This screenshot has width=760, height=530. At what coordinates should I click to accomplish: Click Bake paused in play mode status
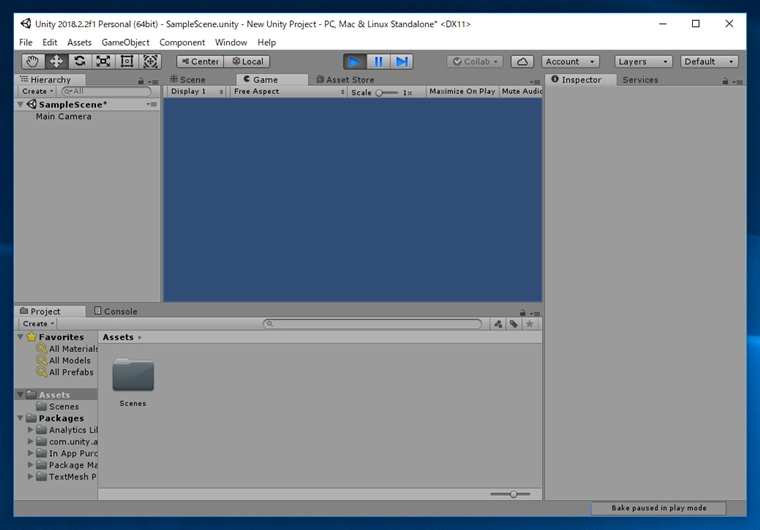pyautogui.click(x=658, y=508)
